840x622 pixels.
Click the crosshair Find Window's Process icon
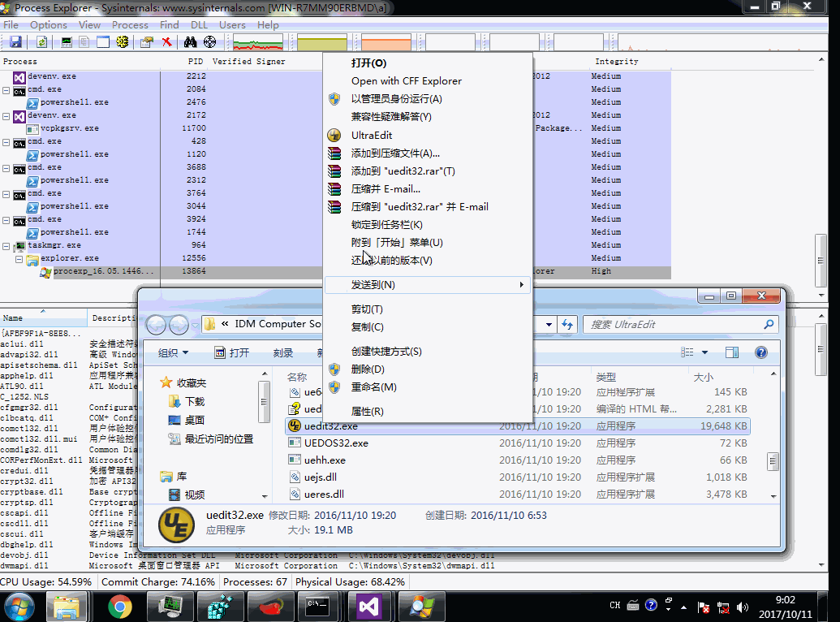210,42
